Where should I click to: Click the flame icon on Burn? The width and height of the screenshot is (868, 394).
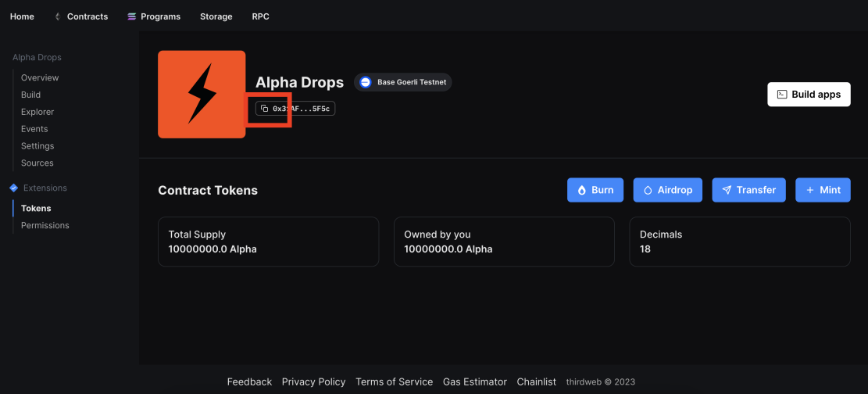[x=582, y=190]
